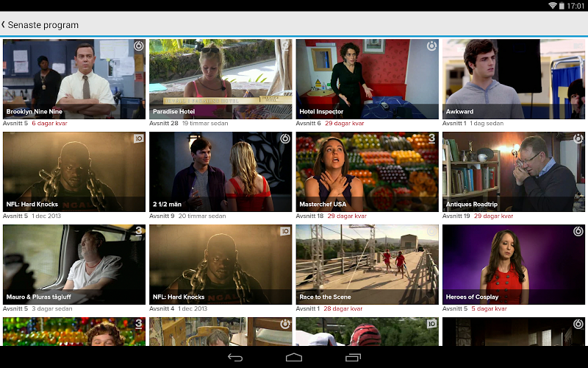Click '19 timmar sedan' under Paradise Hotel
The height and width of the screenshot is (368, 588).
(205, 123)
